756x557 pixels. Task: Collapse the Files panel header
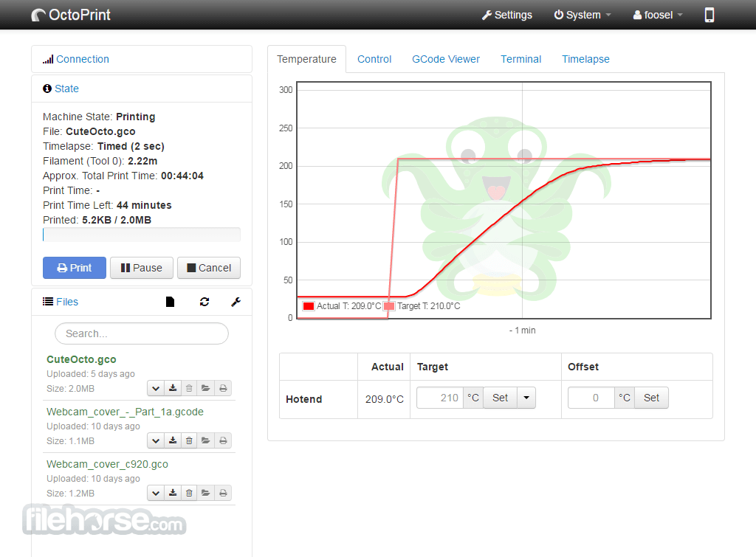coord(67,302)
